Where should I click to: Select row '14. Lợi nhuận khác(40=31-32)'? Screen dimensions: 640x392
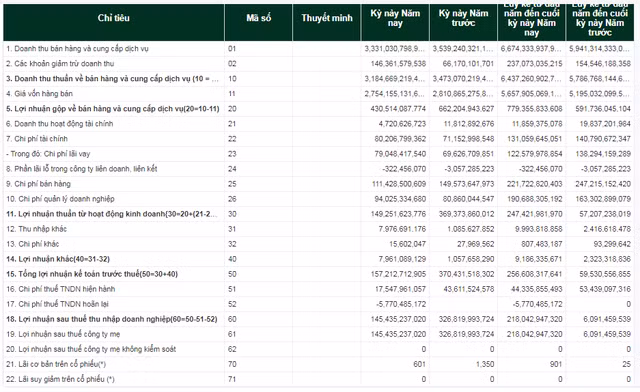pyautogui.click(x=319, y=259)
